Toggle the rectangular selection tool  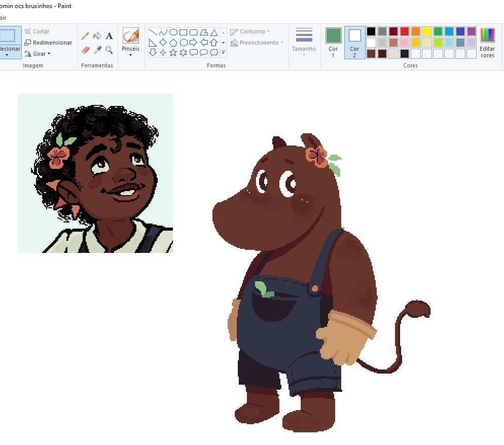8,35
